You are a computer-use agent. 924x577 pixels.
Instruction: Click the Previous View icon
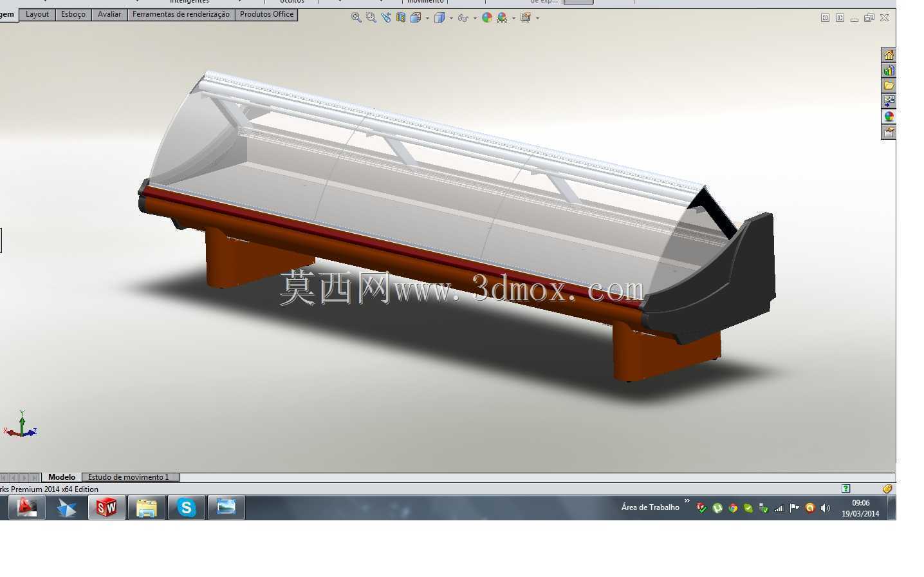pyautogui.click(x=385, y=18)
